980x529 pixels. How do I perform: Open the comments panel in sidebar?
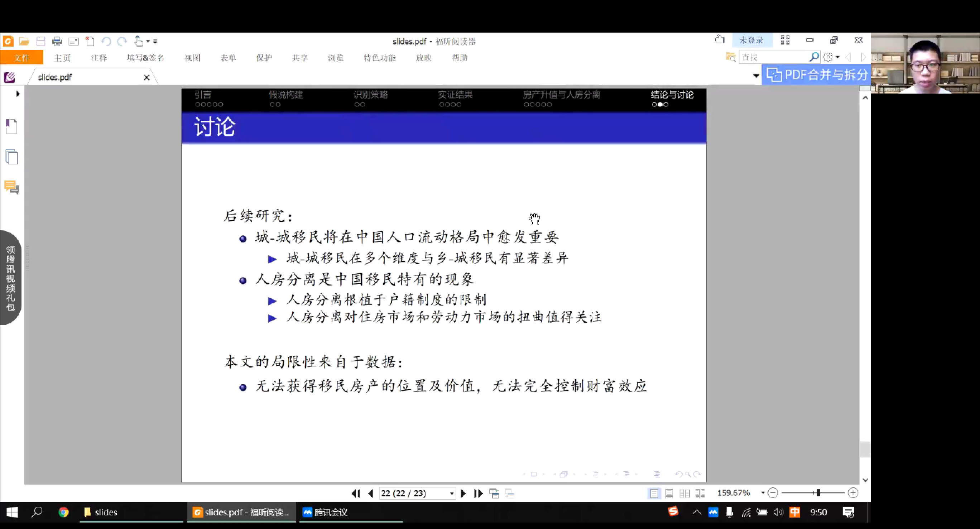[11, 187]
